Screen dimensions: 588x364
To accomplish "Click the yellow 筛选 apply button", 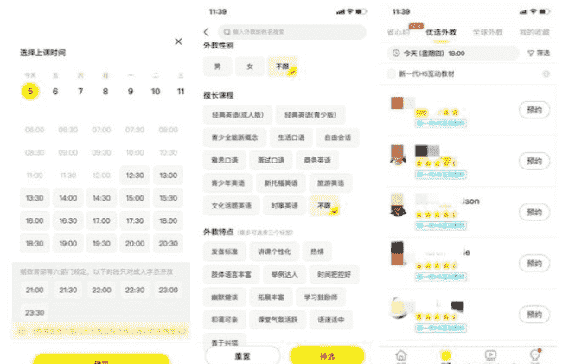I will point(327,355).
